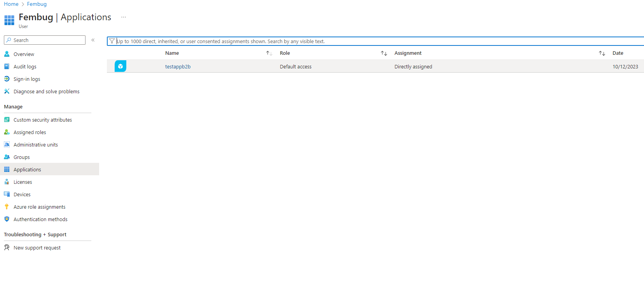Open Licenses page

pyautogui.click(x=23, y=182)
